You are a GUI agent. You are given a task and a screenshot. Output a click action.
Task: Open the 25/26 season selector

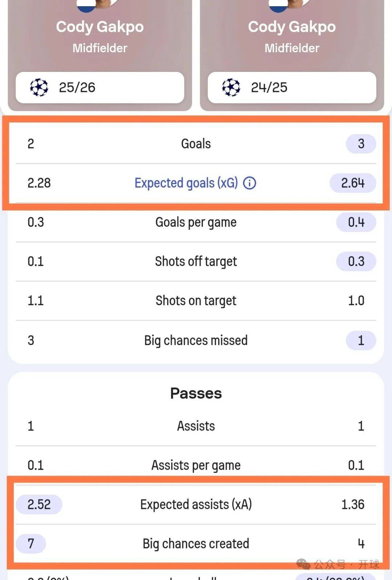click(100, 87)
